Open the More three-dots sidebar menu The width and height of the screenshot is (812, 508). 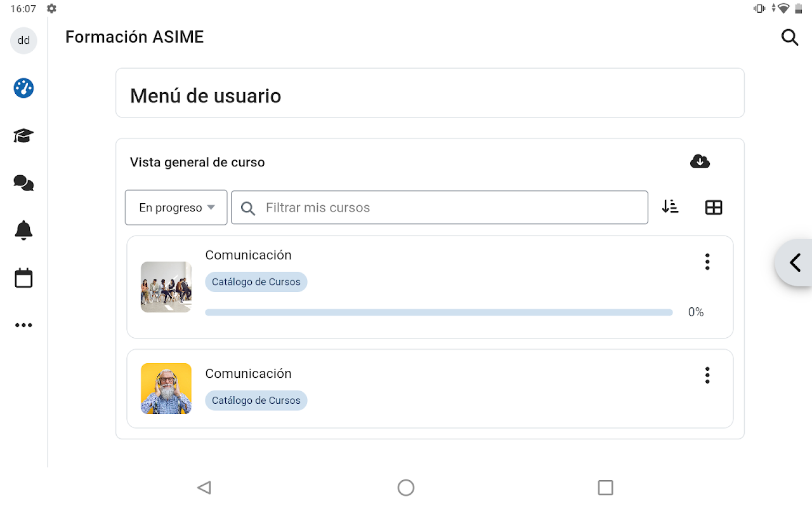tap(23, 325)
